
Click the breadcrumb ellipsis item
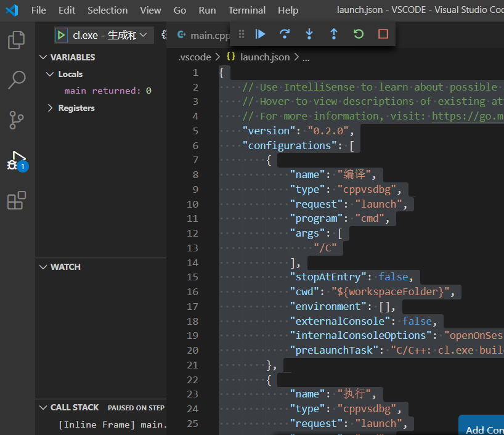pos(306,58)
